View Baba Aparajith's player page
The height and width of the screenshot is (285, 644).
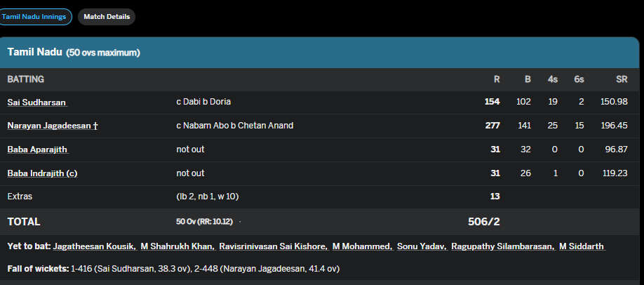pos(38,150)
